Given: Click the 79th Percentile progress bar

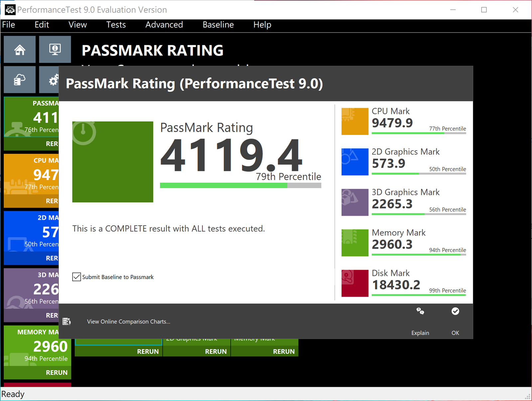Looking at the screenshot, I should (240, 186).
